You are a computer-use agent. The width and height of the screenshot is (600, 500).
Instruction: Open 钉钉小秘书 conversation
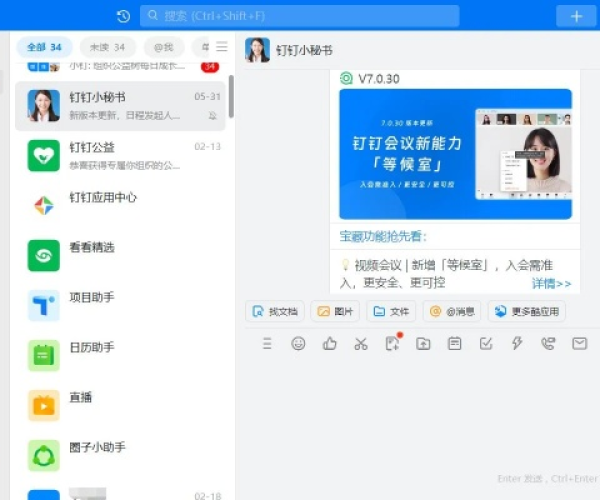[120, 106]
